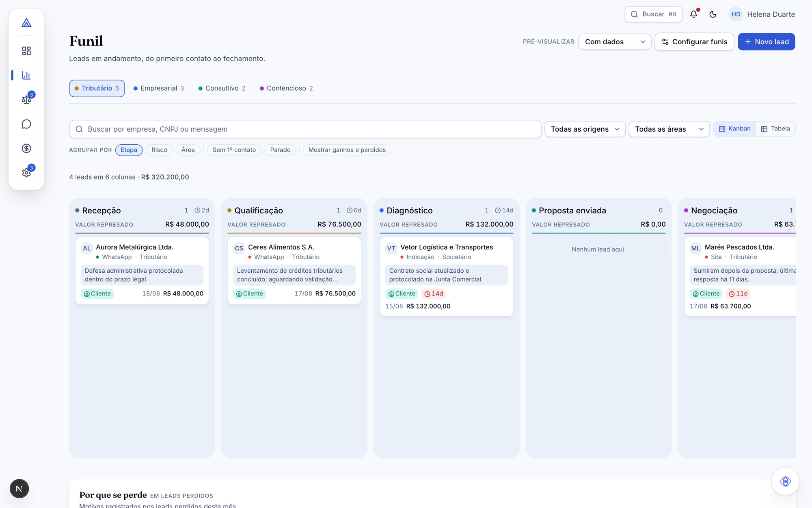Click the AL avatar on Aurora Metalúrgica card
This screenshot has height=508, width=812.
[87, 248]
